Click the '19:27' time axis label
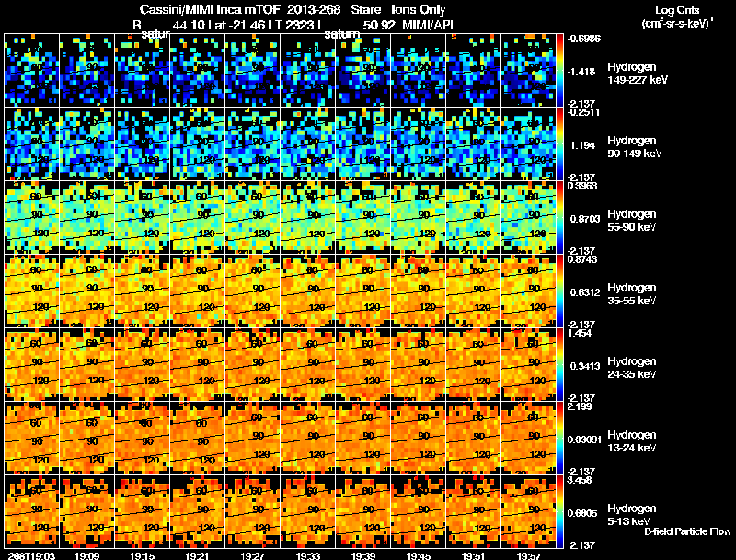This screenshot has height=560, width=736. [x=252, y=556]
